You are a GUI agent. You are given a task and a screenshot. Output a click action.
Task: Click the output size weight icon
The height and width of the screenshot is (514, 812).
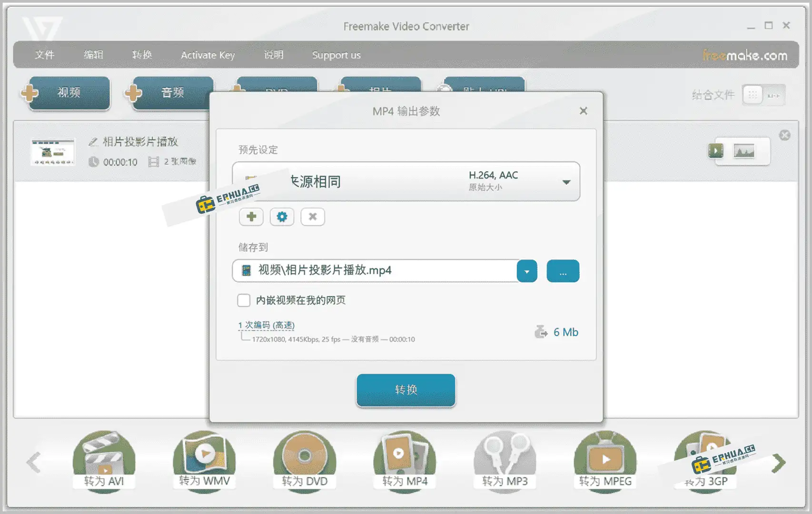click(x=541, y=332)
